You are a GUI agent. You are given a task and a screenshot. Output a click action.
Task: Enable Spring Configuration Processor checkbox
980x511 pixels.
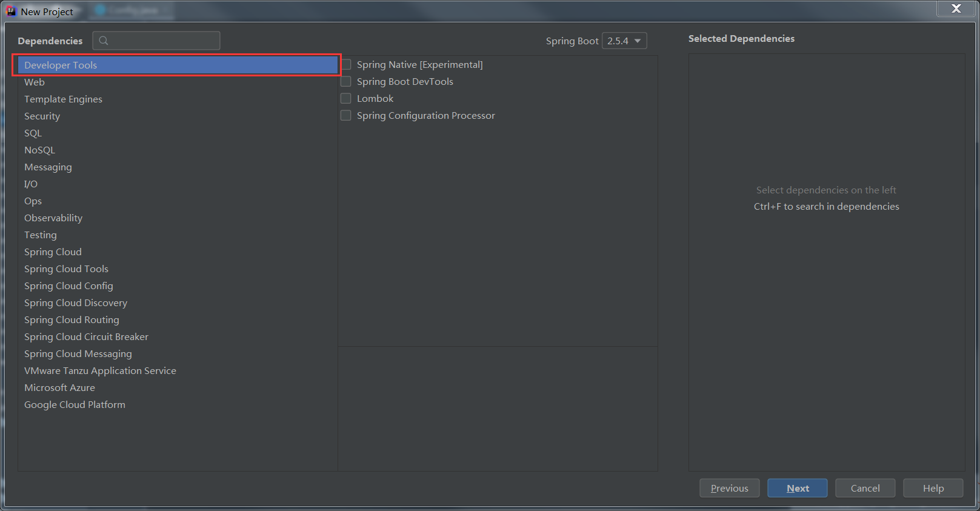tap(346, 115)
